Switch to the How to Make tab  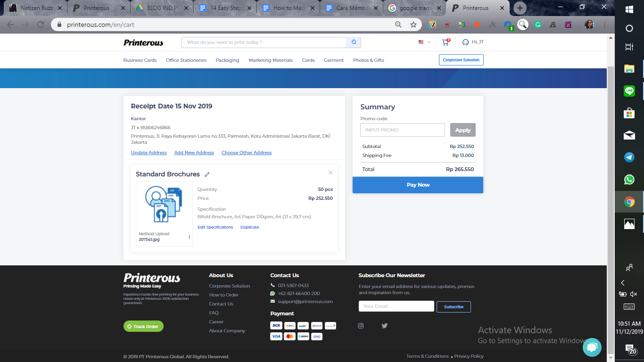pyautogui.click(x=289, y=8)
